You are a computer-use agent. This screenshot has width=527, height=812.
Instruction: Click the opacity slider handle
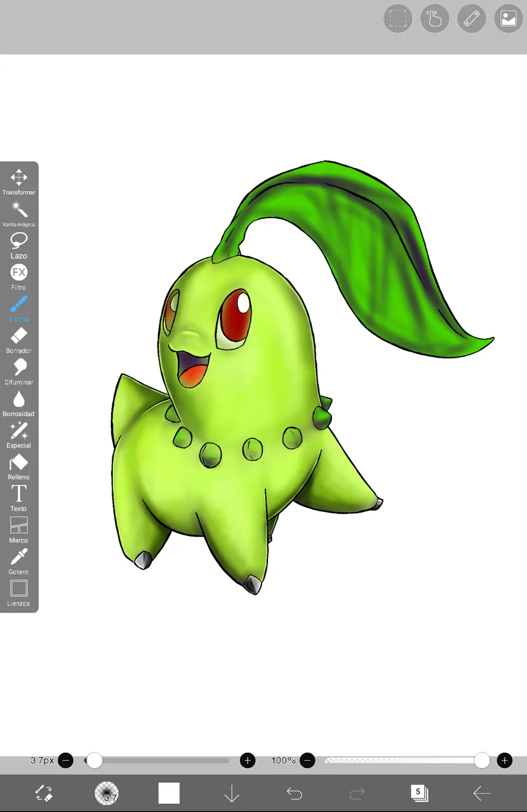pyautogui.click(x=482, y=761)
